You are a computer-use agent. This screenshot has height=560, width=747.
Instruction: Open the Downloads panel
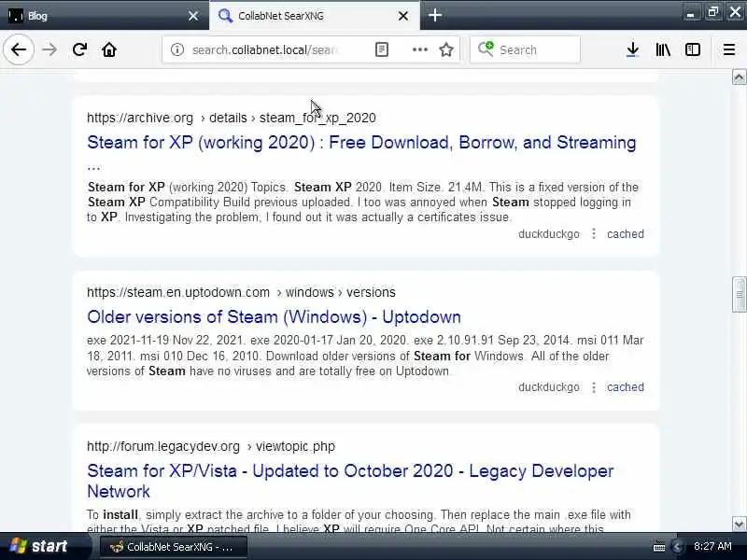tap(633, 49)
